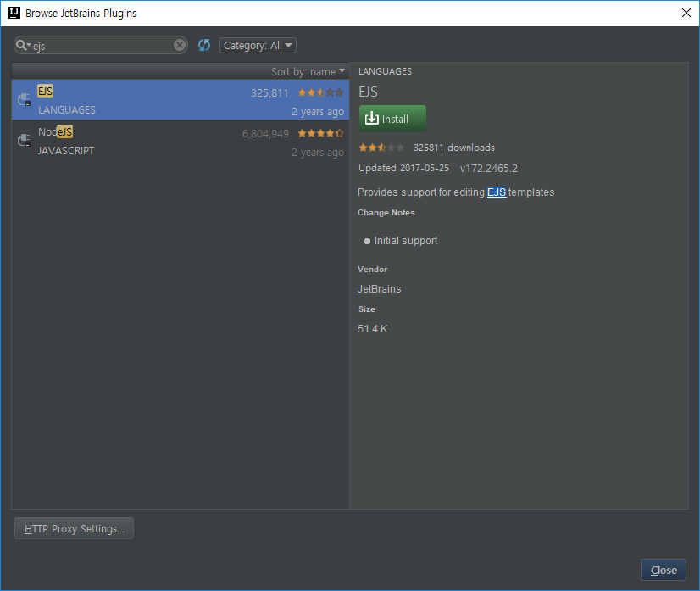Screen dimensions: 700x591
Task: Click the 51.4 K size value
Action: point(372,329)
